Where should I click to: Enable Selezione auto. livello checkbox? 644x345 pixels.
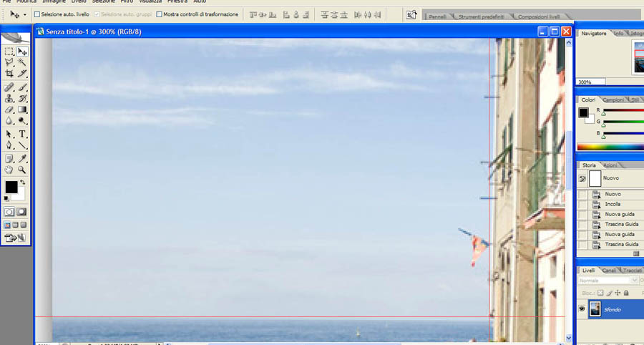click(37, 14)
